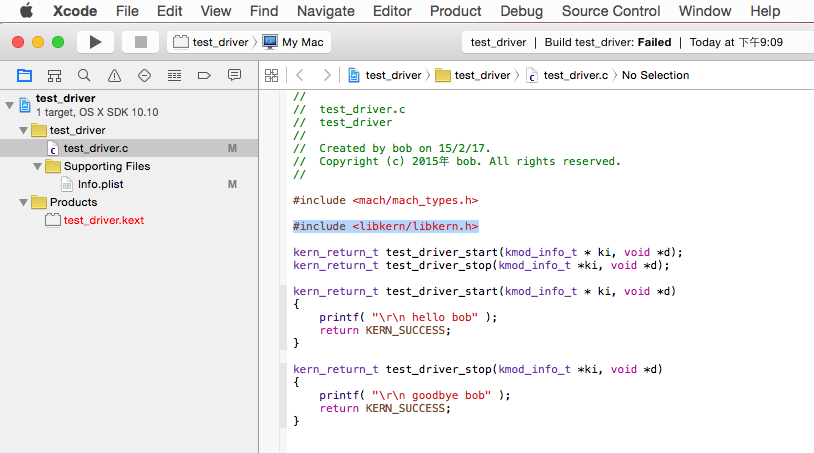Viewport: 814px width, 453px height.
Task: Click the Run (play) button
Action: point(96,42)
